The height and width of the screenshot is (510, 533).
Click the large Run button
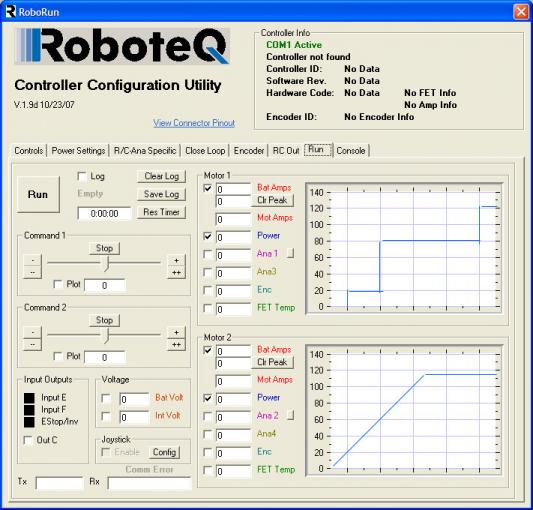(38, 194)
